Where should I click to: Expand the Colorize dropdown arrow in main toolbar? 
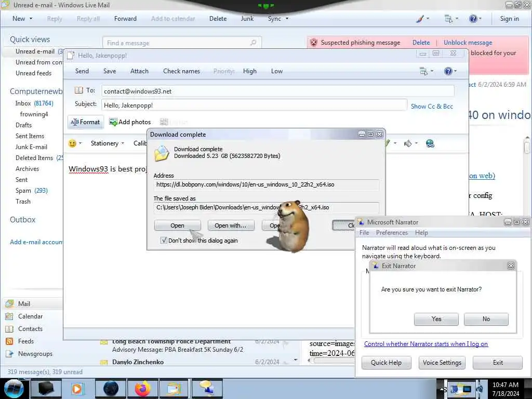pos(428,19)
